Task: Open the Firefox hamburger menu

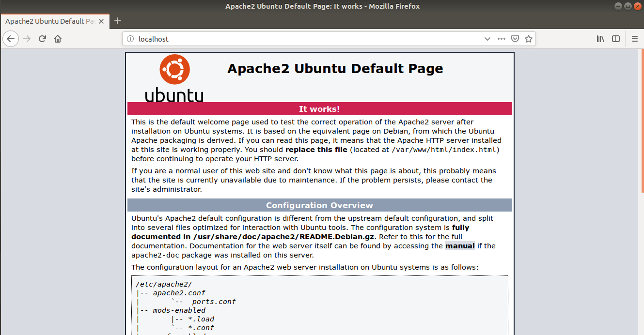Action: [635, 39]
